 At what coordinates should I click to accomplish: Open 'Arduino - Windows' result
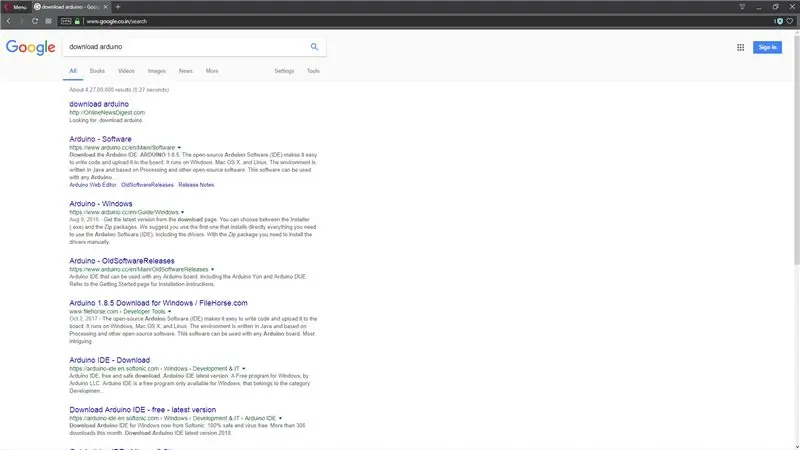point(101,204)
